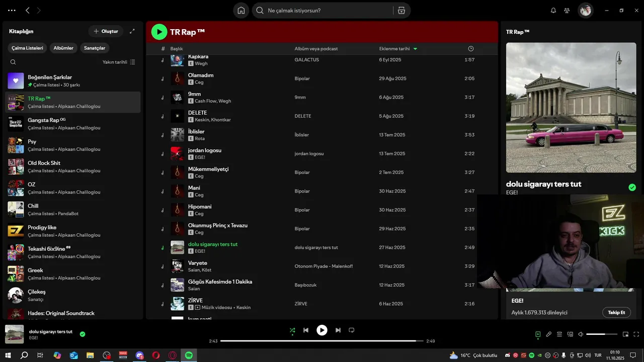Toggle liked checkmark in bottom bar
644x362 pixels.
[x=83, y=334]
